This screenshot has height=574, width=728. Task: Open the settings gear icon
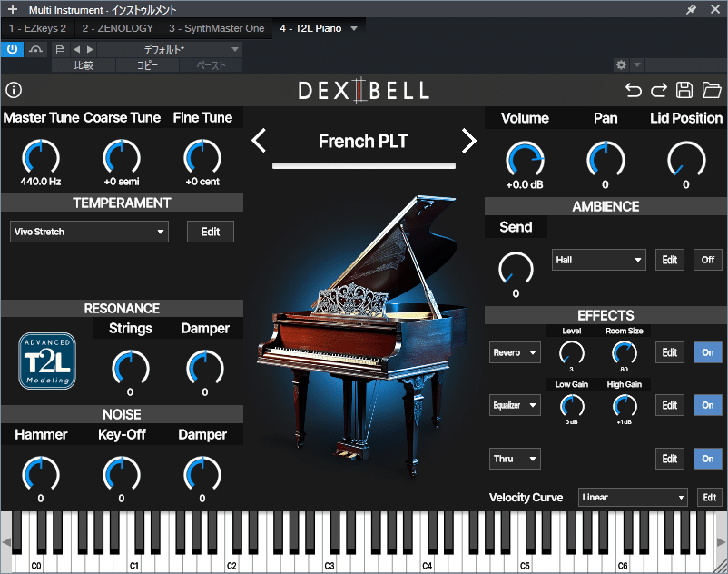point(620,64)
